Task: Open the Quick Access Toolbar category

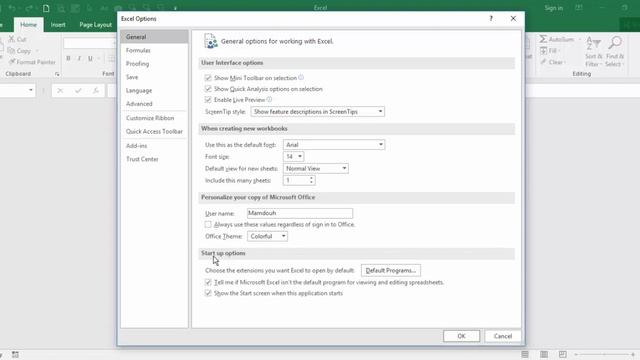Action: pos(154,131)
